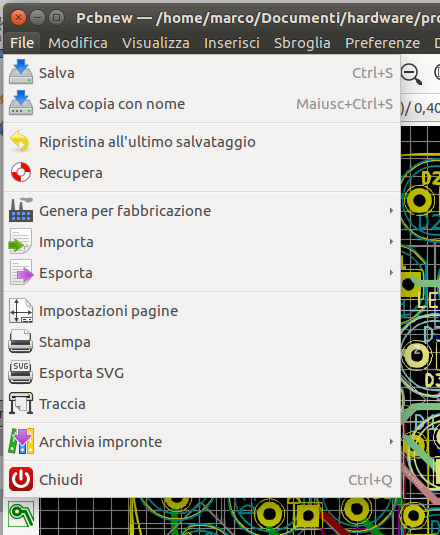The image size is (440, 535).
Task: Open the Inserisci menu
Action: 232,43
